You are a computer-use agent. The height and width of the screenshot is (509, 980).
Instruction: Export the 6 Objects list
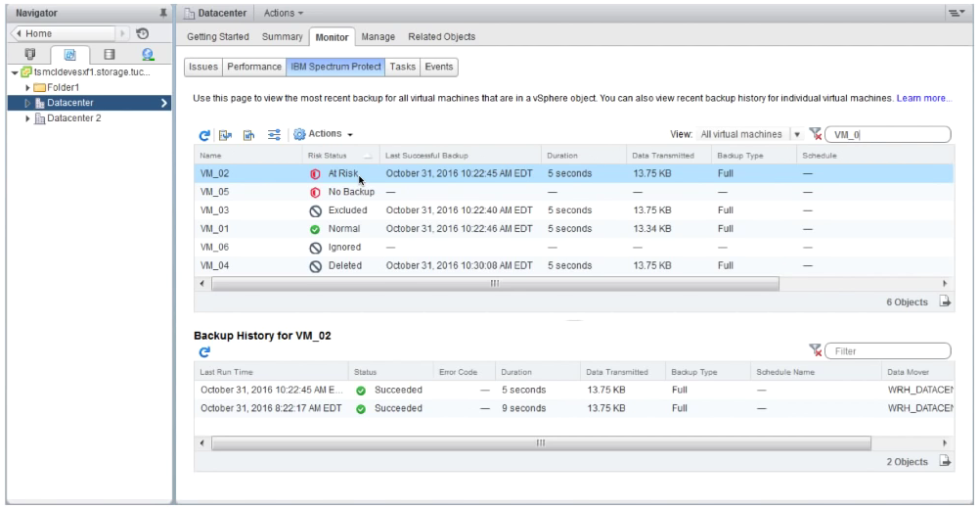click(x=945, y=301)
